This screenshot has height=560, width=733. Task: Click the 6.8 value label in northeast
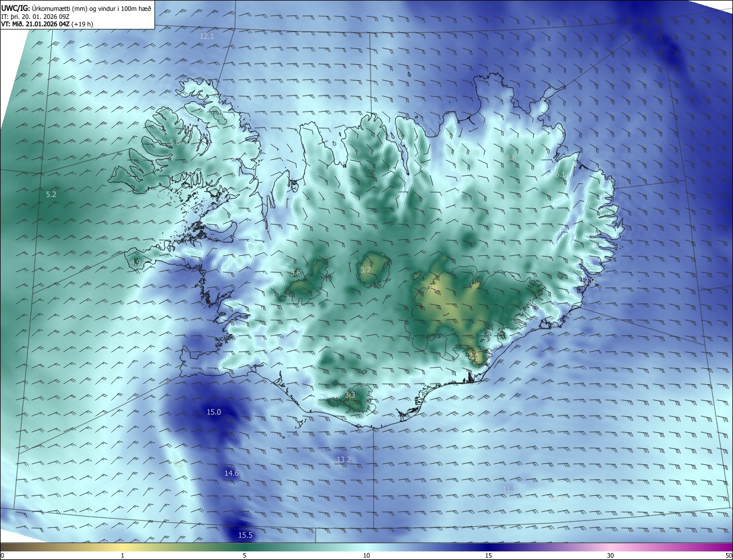point(511,157)
